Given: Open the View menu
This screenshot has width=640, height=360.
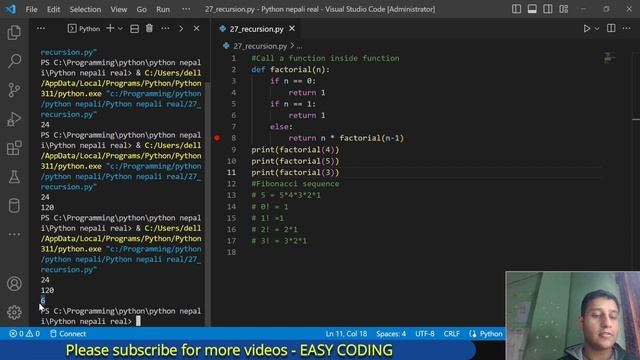Looking at the screenshot, I should tap(118, 9).
